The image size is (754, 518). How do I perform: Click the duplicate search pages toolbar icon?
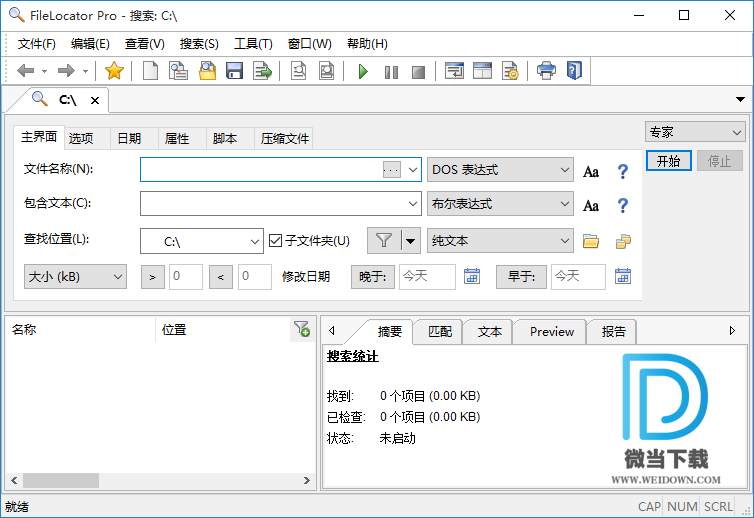pos(178,71)
